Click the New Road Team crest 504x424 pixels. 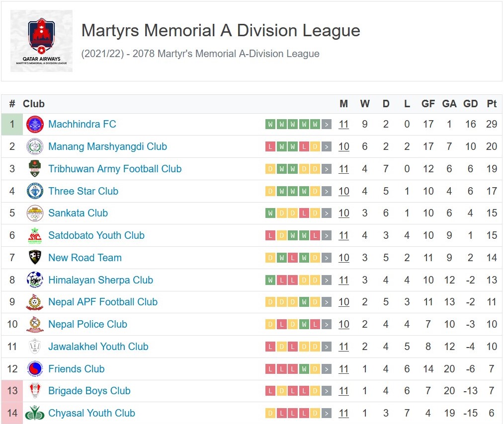(x=35, y=258)
